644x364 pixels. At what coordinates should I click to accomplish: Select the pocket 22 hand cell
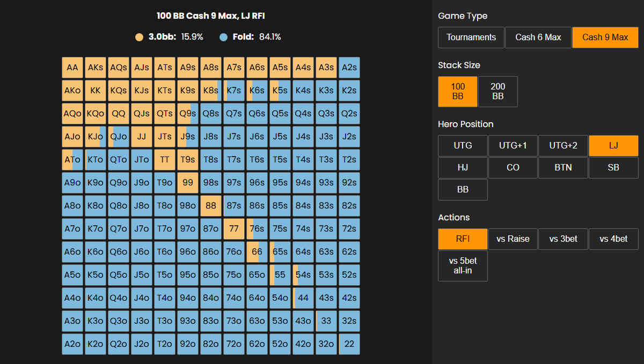coord(349,344)
